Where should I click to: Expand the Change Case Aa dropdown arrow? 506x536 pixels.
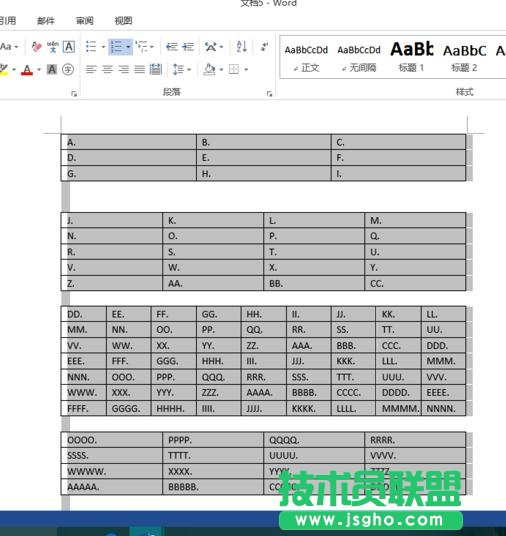click(16, 46)
